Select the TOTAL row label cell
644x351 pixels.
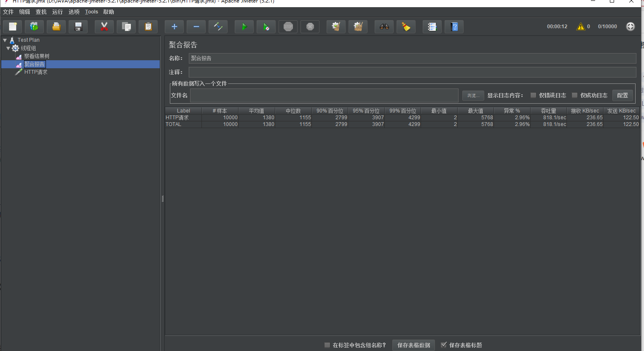(183, 124)
